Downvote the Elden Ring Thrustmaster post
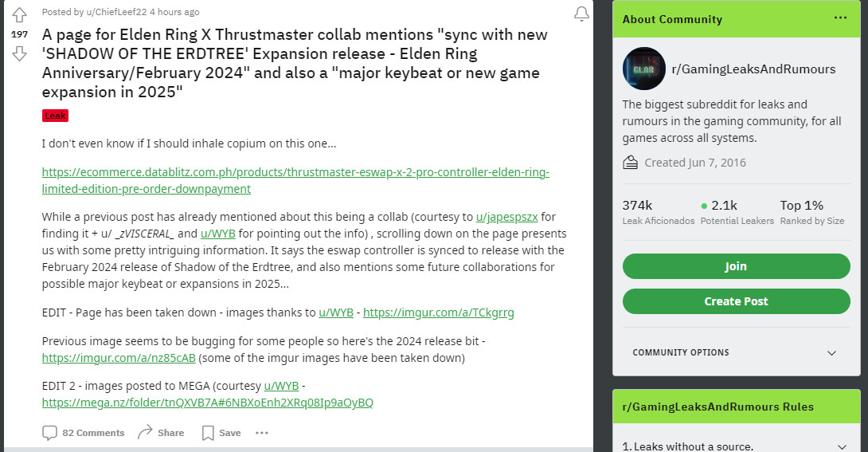This screenshot has width=868, height=452. 20,53
